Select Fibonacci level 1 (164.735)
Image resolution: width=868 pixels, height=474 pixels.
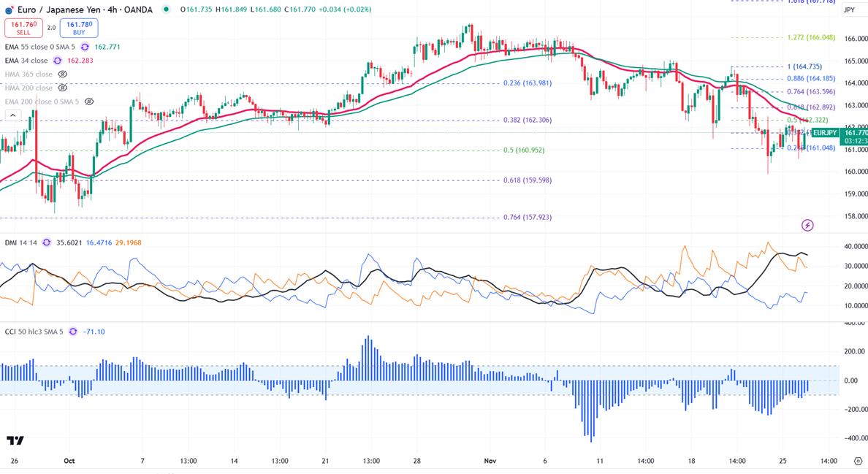coord(804,67)
